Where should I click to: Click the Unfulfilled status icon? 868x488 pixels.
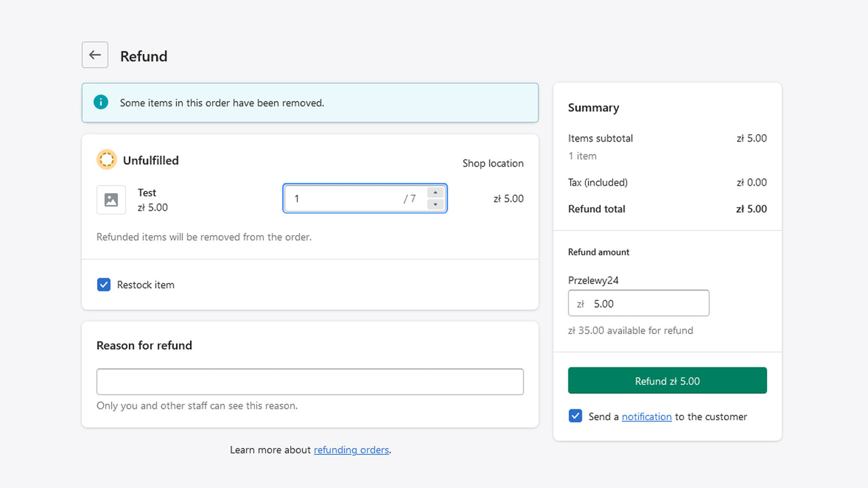(106, 160)
